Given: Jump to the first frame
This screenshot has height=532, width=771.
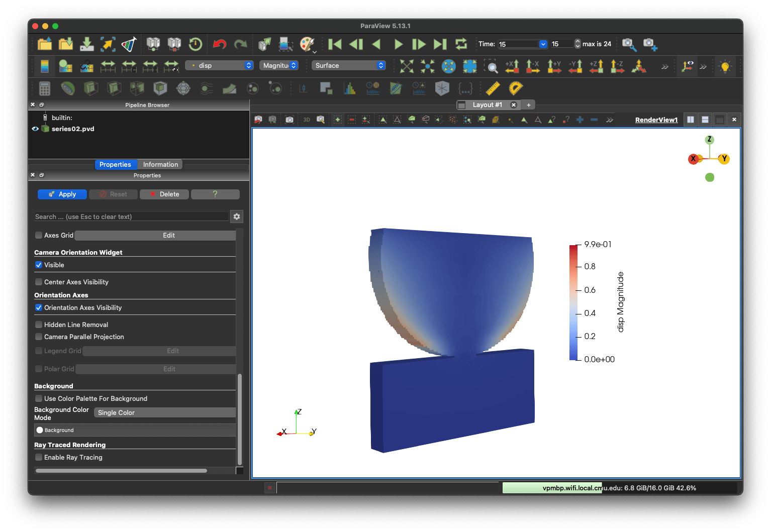Looking at the screenshot, I should (335, 44).
